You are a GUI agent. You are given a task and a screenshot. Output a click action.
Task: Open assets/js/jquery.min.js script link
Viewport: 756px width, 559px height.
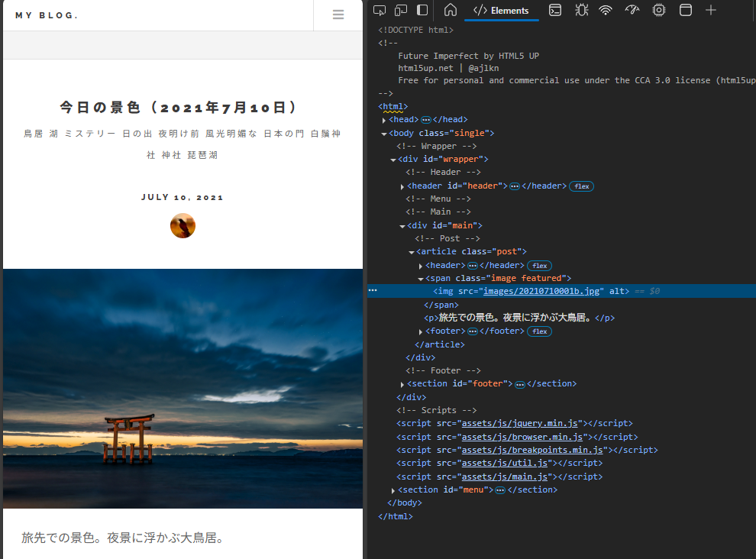click(520, 423)
